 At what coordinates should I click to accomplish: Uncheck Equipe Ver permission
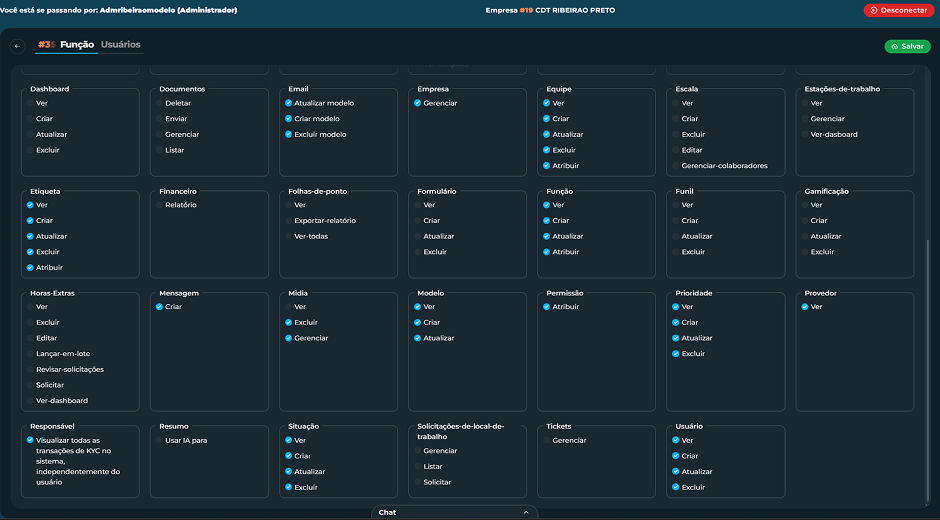[546, 103]
